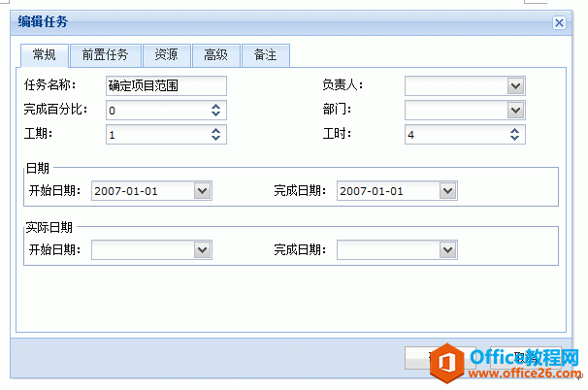Click into the 工期 number field
Viewport: 588px width, 390px height.
coord(158,135)
